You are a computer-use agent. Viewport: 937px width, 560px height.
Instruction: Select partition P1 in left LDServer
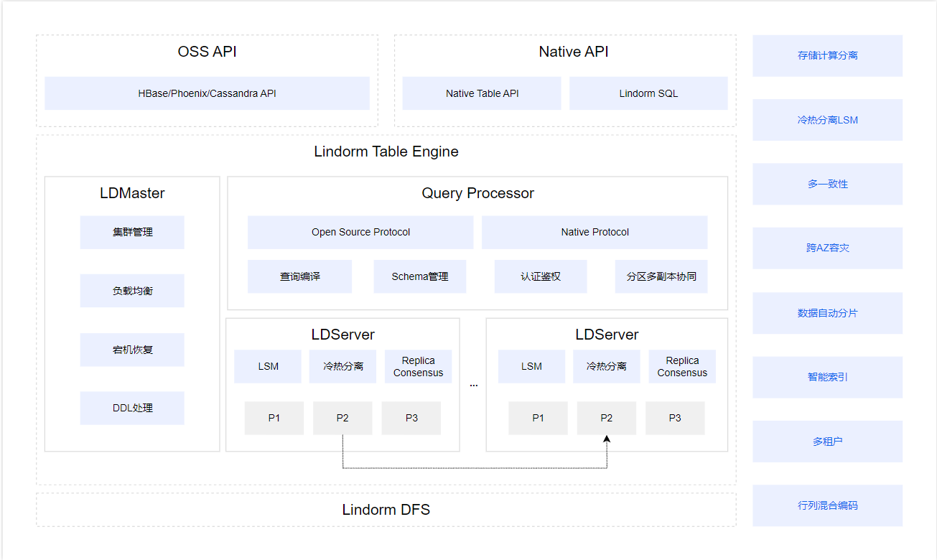click(x=274, y=418)
